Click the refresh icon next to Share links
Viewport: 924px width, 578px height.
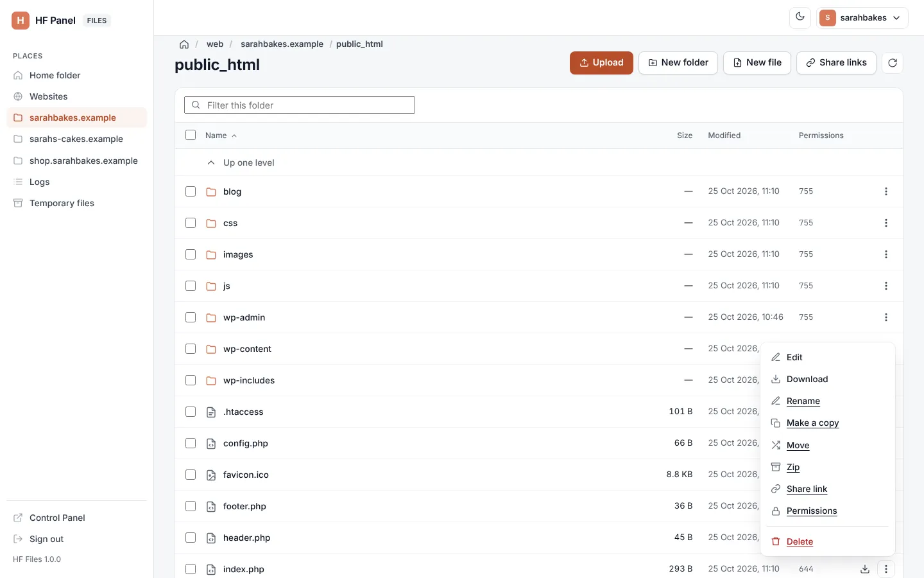[x=893, y=63]
